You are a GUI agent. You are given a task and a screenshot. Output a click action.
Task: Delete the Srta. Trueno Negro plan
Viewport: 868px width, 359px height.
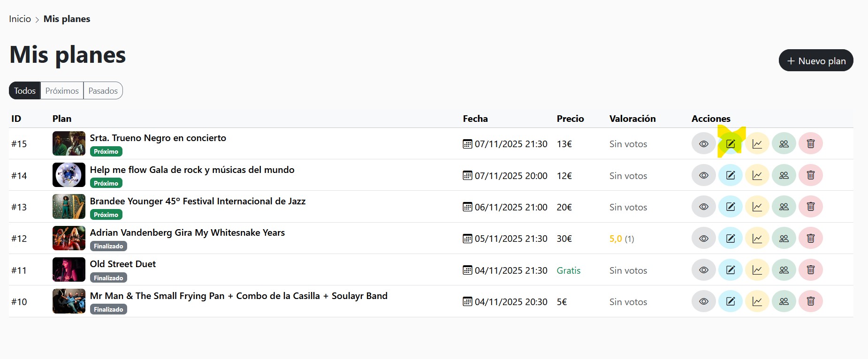tap(810, 144)
